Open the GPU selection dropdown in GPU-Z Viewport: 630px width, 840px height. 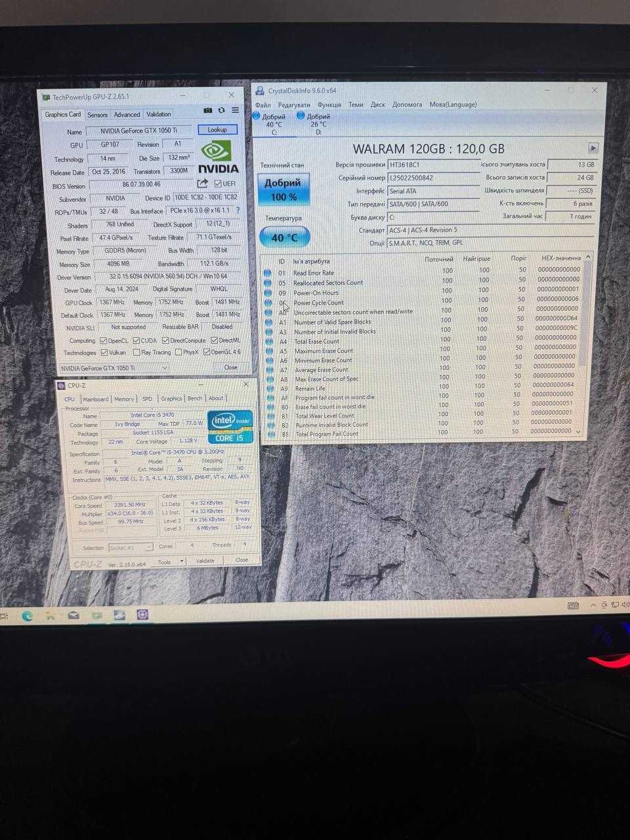click(x=114, y=368)
